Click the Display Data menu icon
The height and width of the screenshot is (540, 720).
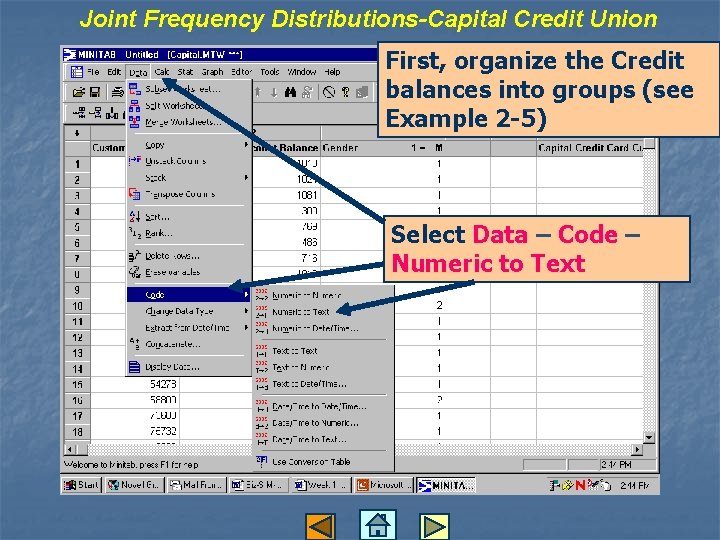135,366
